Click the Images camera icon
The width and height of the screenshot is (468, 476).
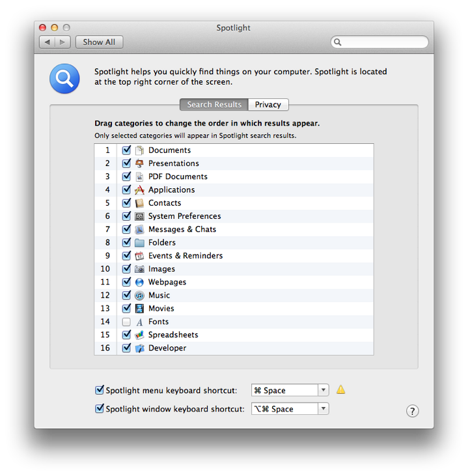coord(139,269)
